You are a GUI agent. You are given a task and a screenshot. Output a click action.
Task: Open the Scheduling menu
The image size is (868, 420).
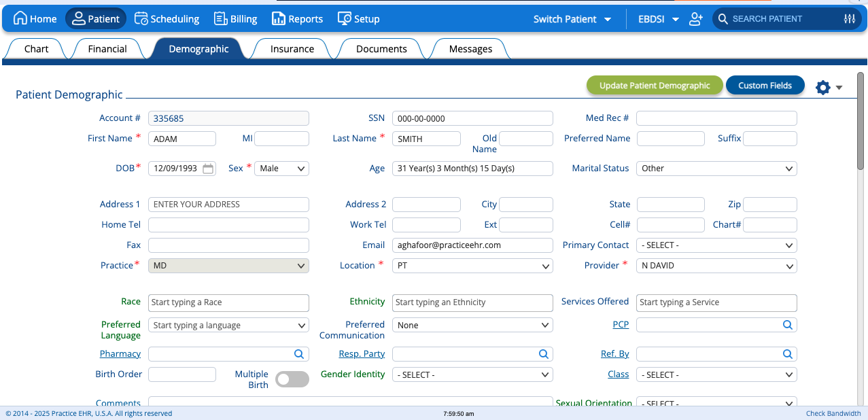[x=167, y=19]
